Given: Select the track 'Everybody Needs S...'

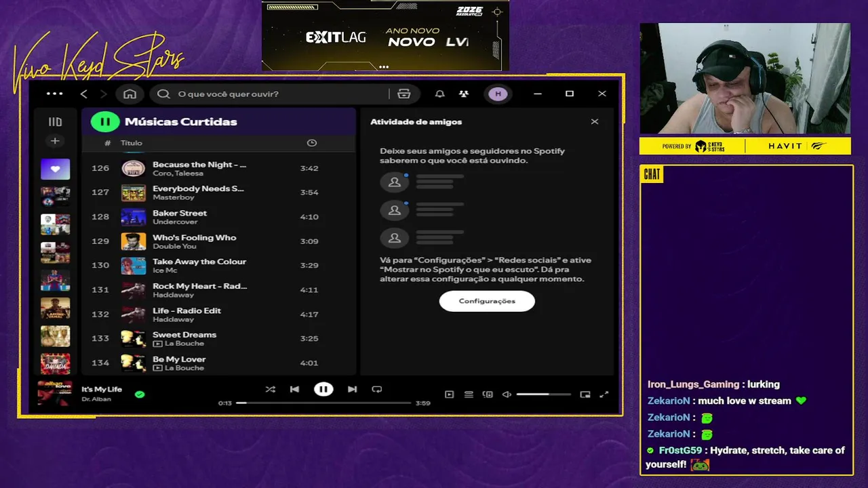Looking at the screenshot, I should 218,192.
